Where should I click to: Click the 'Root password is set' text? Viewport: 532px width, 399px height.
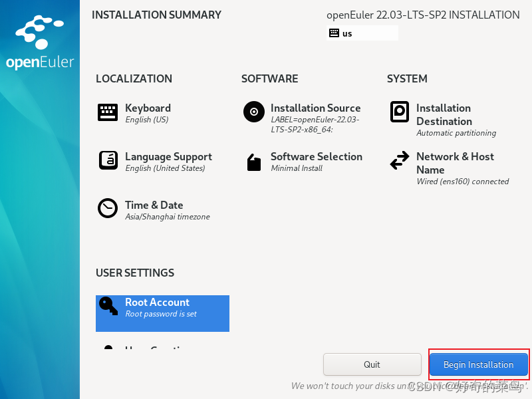click(161, 314)
